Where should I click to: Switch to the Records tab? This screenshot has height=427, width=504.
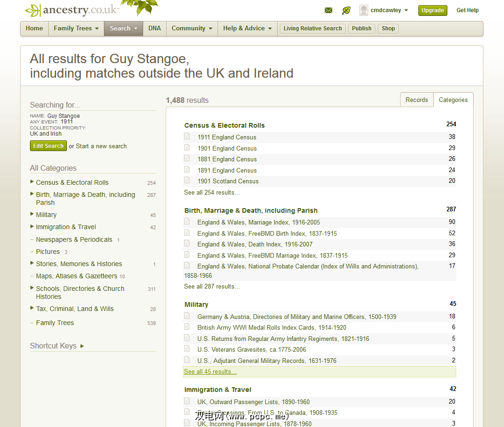[x=416, y=100]
